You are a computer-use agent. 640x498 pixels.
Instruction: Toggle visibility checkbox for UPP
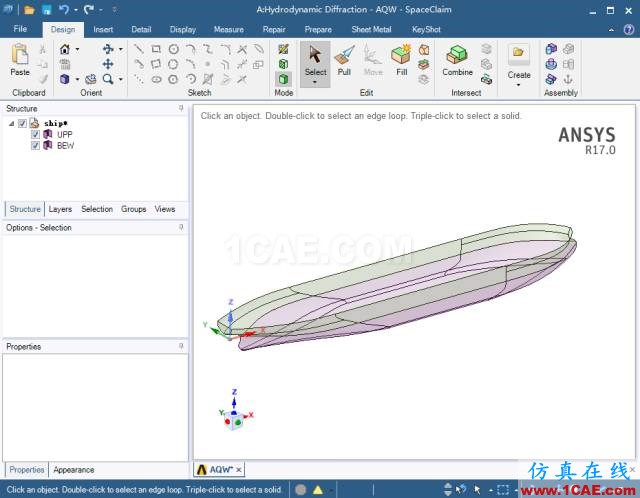click(35, 134)
